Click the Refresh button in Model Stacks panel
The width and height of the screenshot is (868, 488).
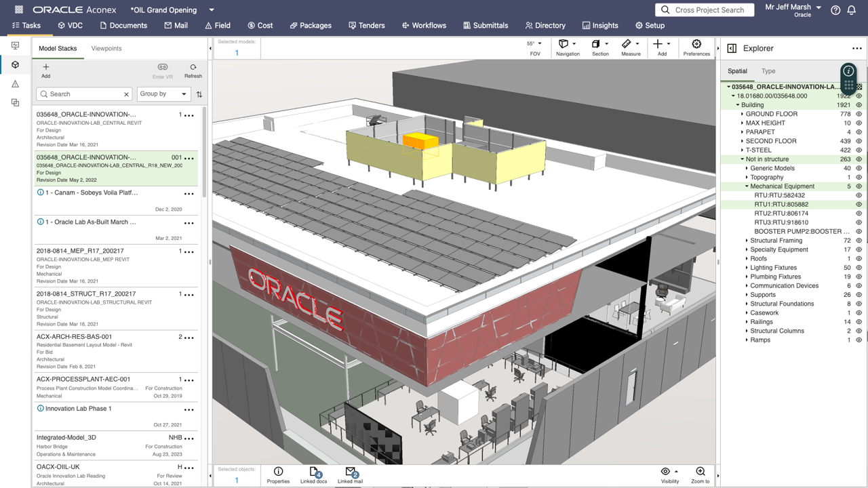tap(193, 68)
